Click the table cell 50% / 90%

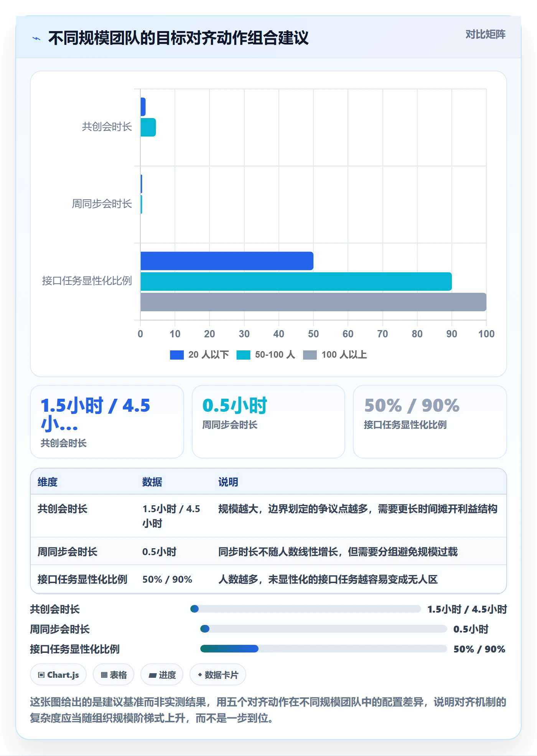tap(167, 579)
